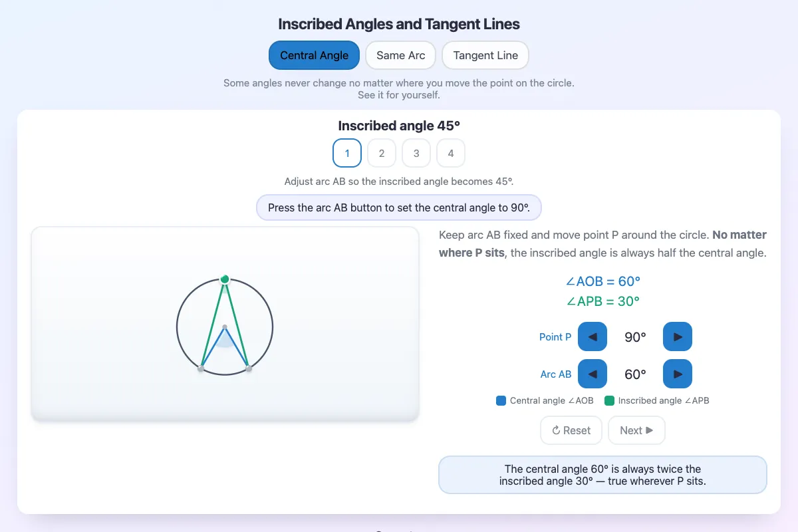Click the circle's center point O

tap(225, 327)
